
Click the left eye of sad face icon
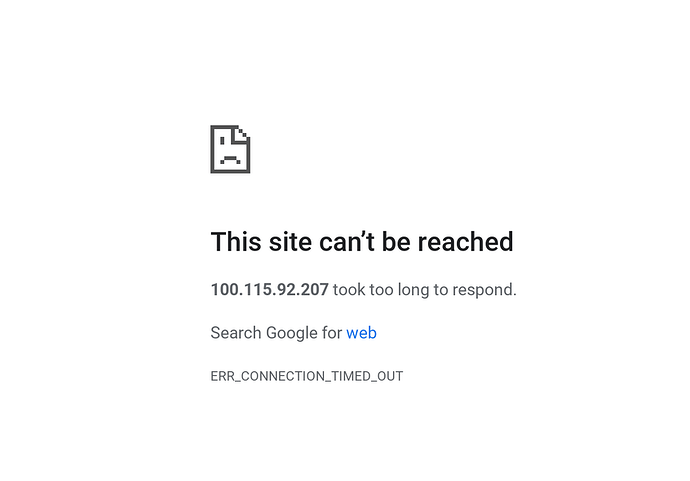[x=222, y=141]
